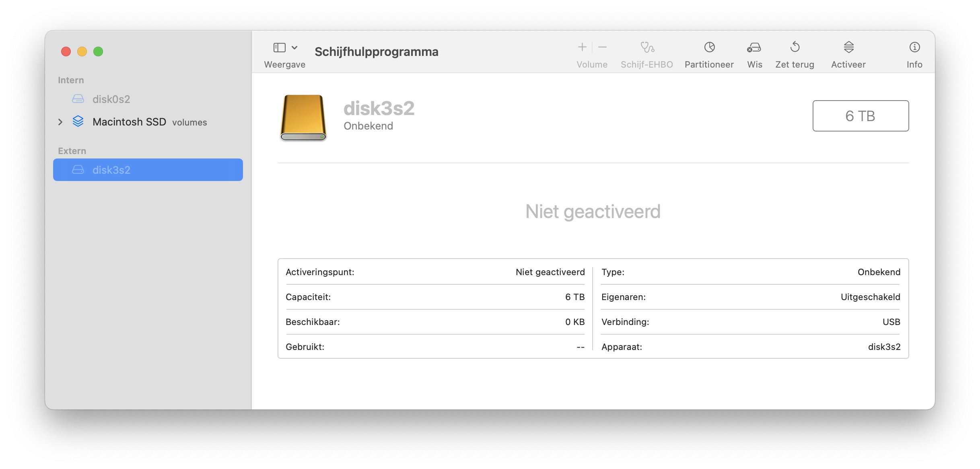
Task: Click the Activeringspunt value Niet geactiveerd
Action: [x=550, y=272]
